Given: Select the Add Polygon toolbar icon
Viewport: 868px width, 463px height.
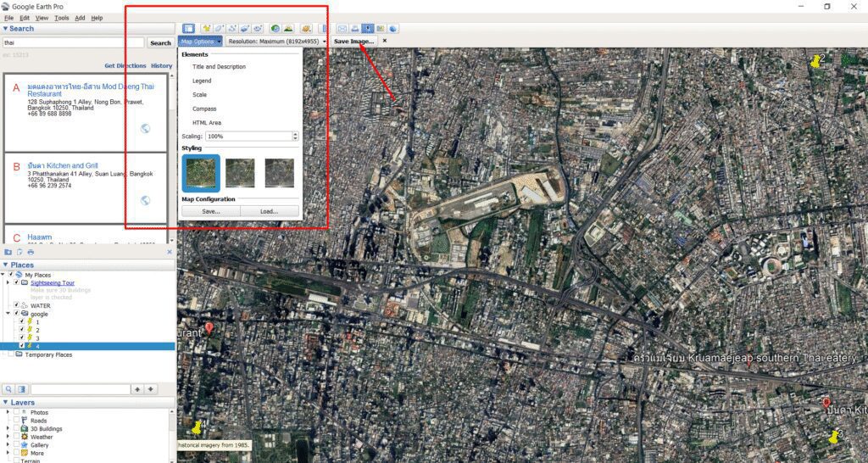Looking at the screenshot, I should 220,28.
